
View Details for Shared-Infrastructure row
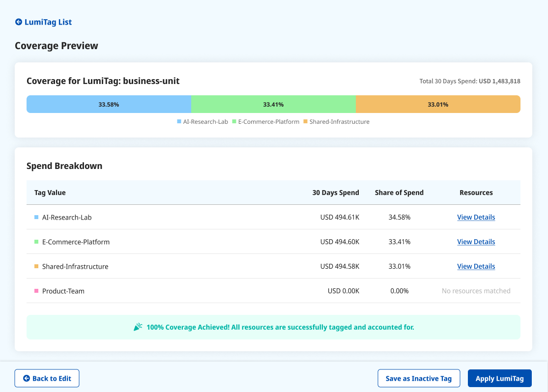pyautogui.click(x=476, y=266)
